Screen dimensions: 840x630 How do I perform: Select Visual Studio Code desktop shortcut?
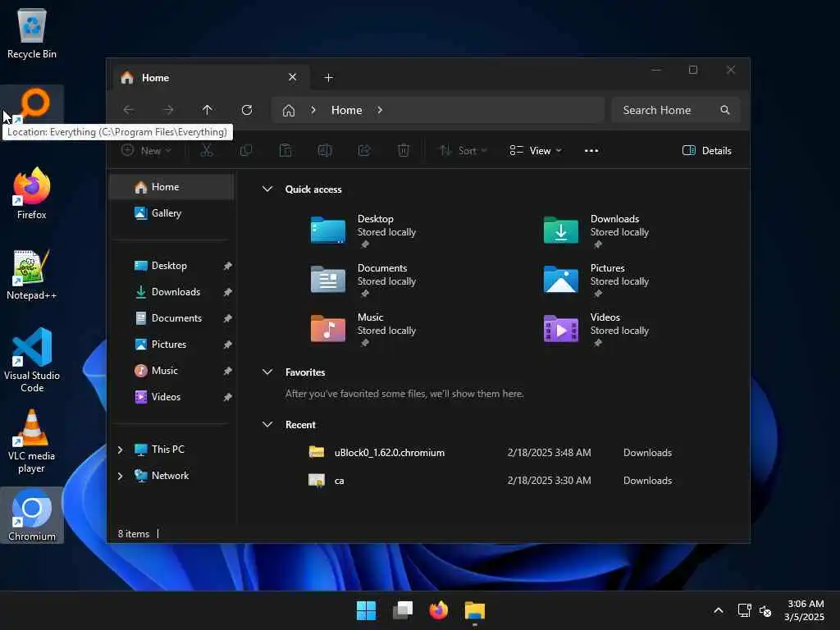tap(32, 360)
